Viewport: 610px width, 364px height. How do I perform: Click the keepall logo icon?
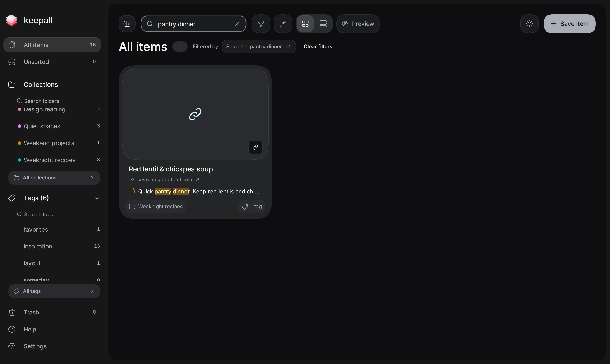coord(11,20)
